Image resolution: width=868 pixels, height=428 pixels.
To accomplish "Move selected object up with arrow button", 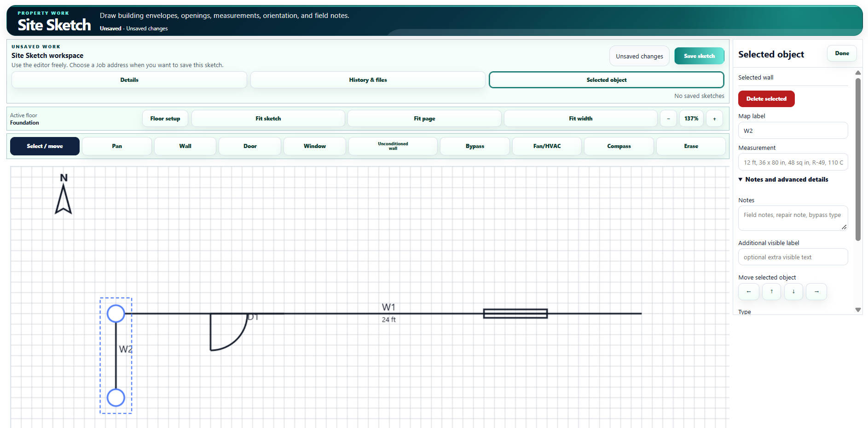I will pyautogui.click(x=772, y=292).
